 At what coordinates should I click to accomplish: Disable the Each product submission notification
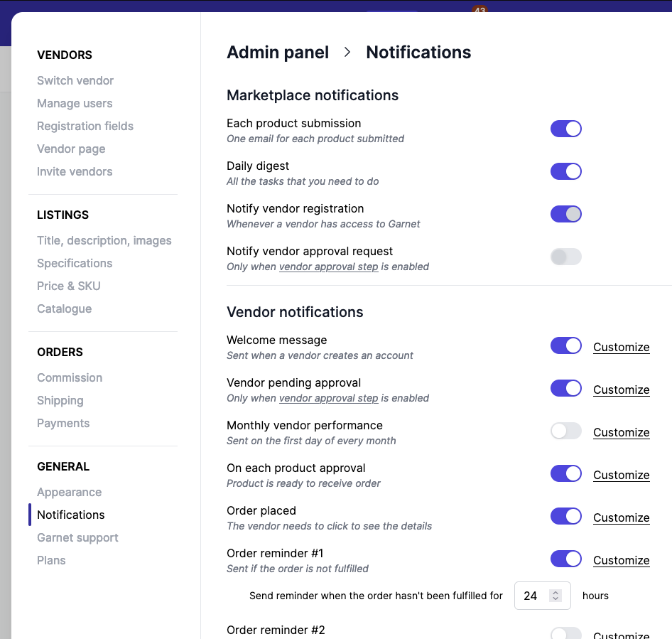566,129
